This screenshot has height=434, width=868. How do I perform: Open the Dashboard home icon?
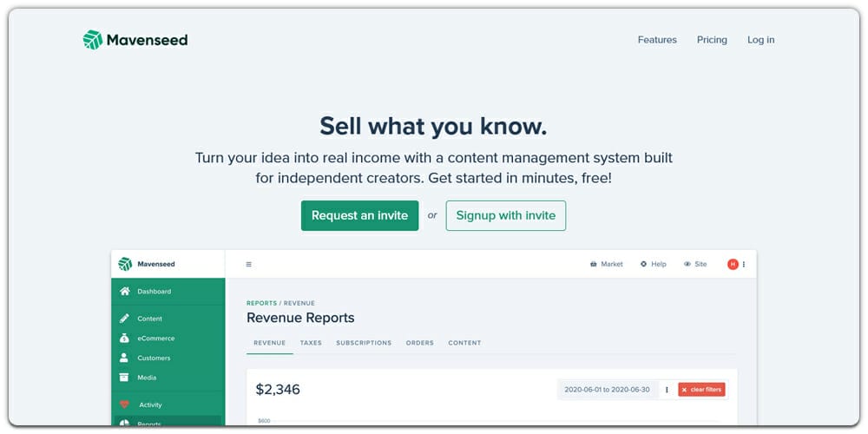125,292
